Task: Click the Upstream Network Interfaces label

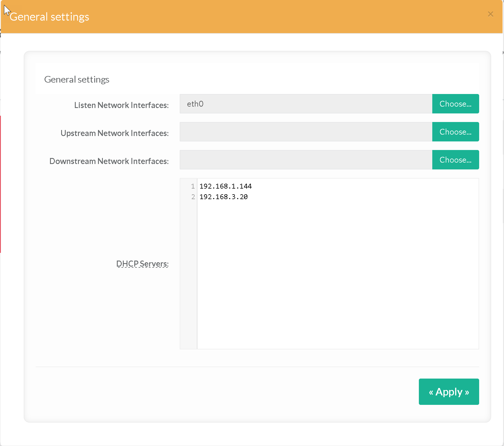Action: pyautogui.click(x=114, y=133)
